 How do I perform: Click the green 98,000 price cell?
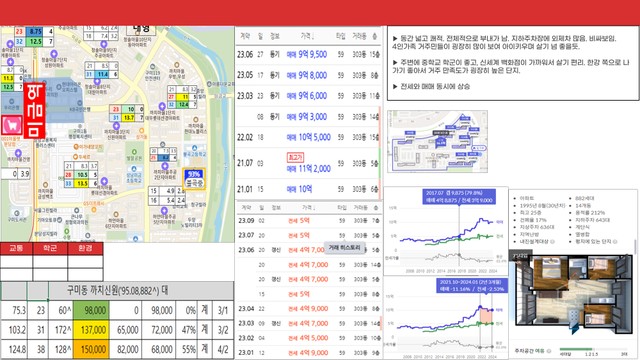pos(91,311)
